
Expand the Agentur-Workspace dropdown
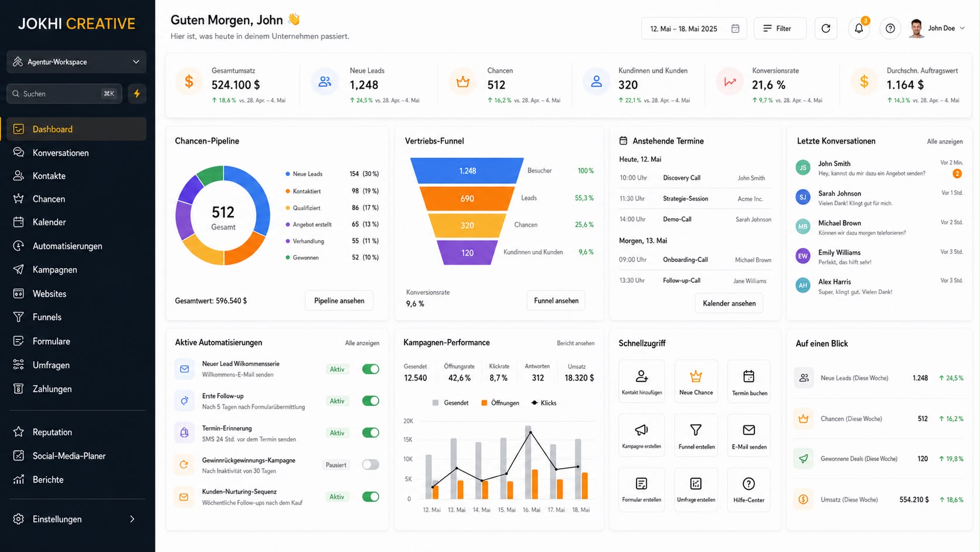coord(76,62)
